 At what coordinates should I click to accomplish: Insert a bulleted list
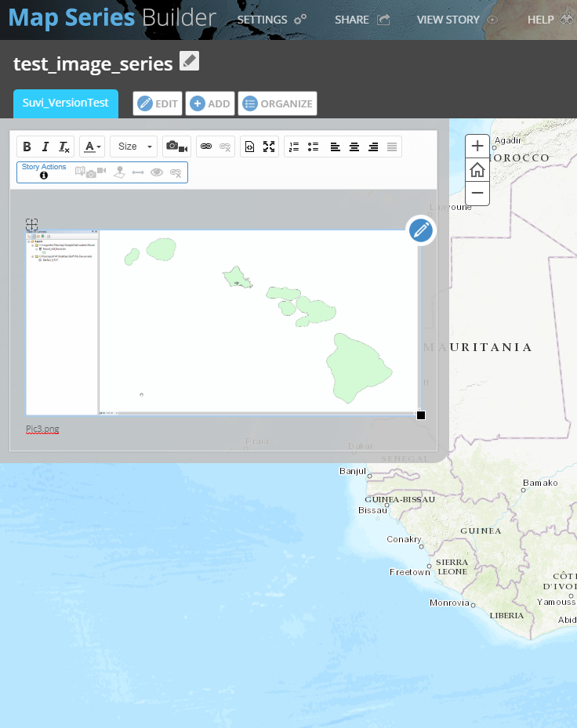313,147
